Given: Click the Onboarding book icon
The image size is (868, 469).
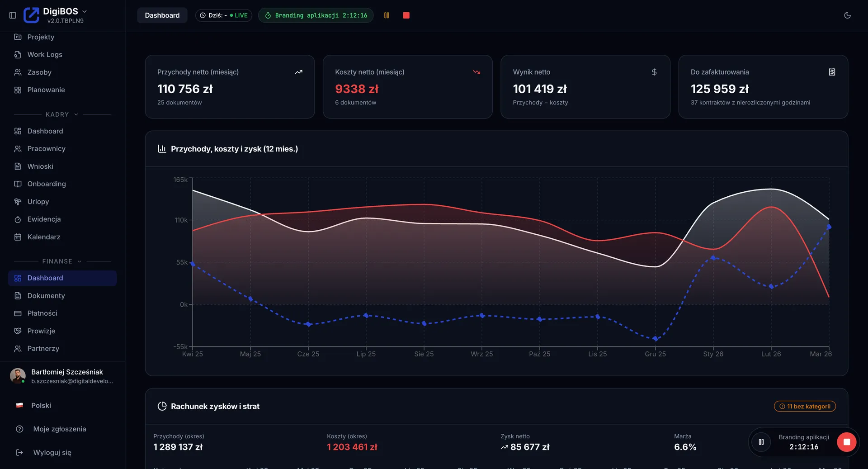Looking at the screenshot, I should click(x=18, y=184).
